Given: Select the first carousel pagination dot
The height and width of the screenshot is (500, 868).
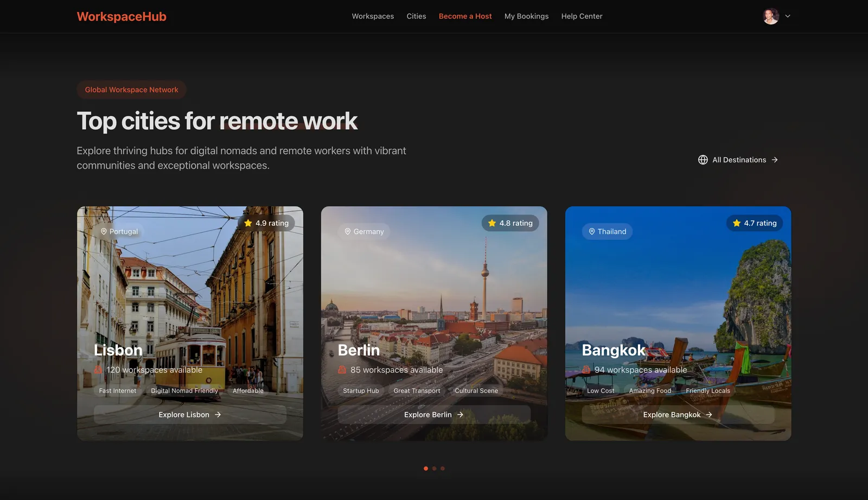Looking at the screenshot, I should [426, 469].
